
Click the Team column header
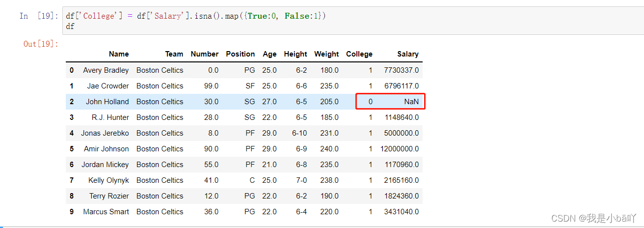pos(174,54)
